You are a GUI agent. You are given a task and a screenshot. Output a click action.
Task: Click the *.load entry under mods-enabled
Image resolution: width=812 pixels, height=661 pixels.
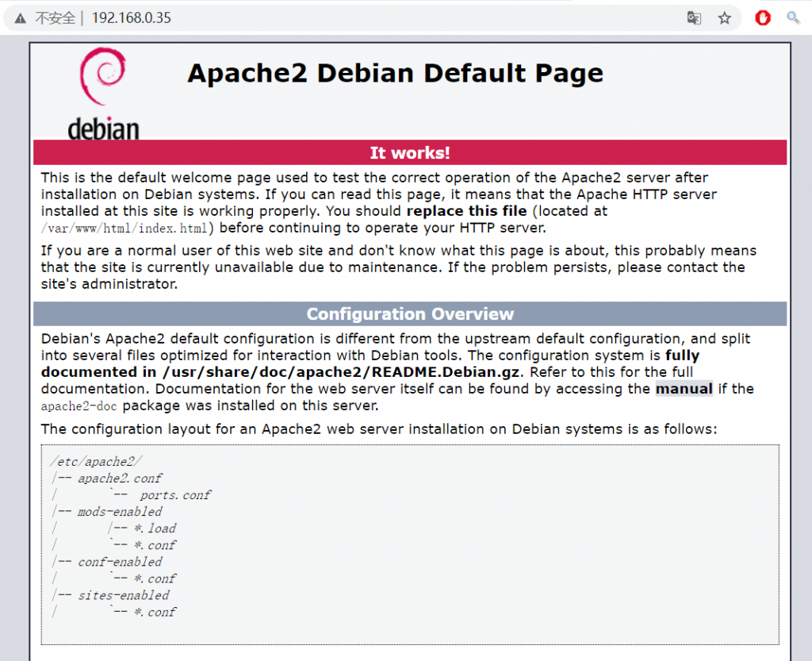(155, 528)
